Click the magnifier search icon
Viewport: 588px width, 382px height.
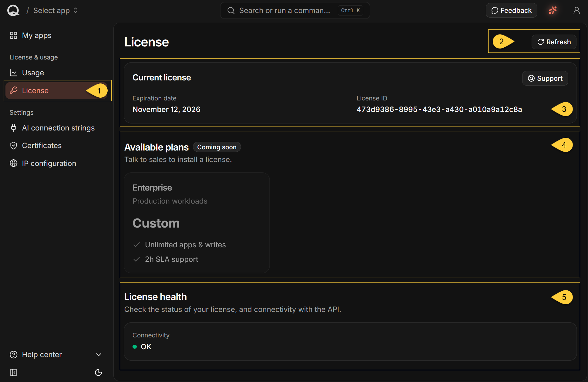[231, 11]
